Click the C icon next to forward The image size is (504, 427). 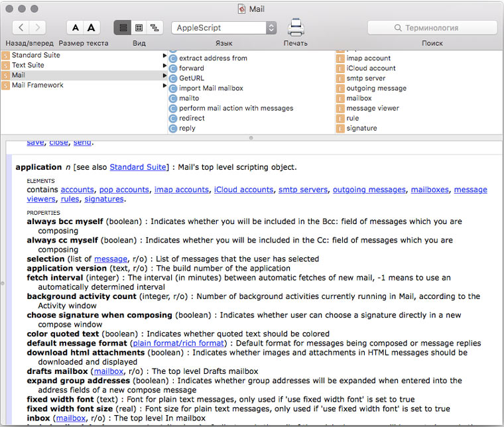pos(173,68)
